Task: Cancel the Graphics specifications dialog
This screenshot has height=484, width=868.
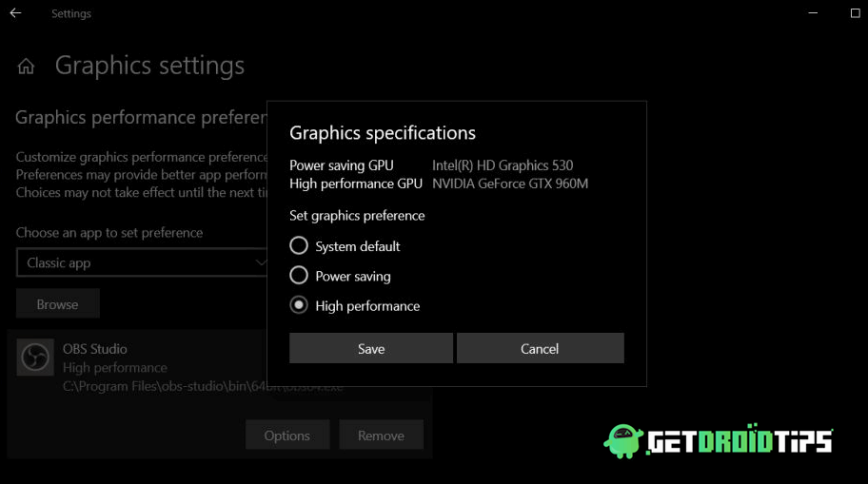Action: (x=540, y=348)
